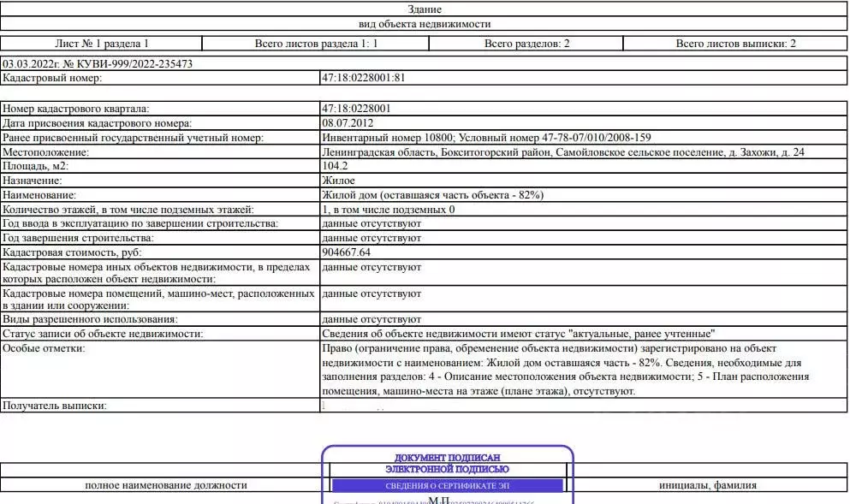
Task: Click 'Количество этажей' label
Action: (128, 210)
